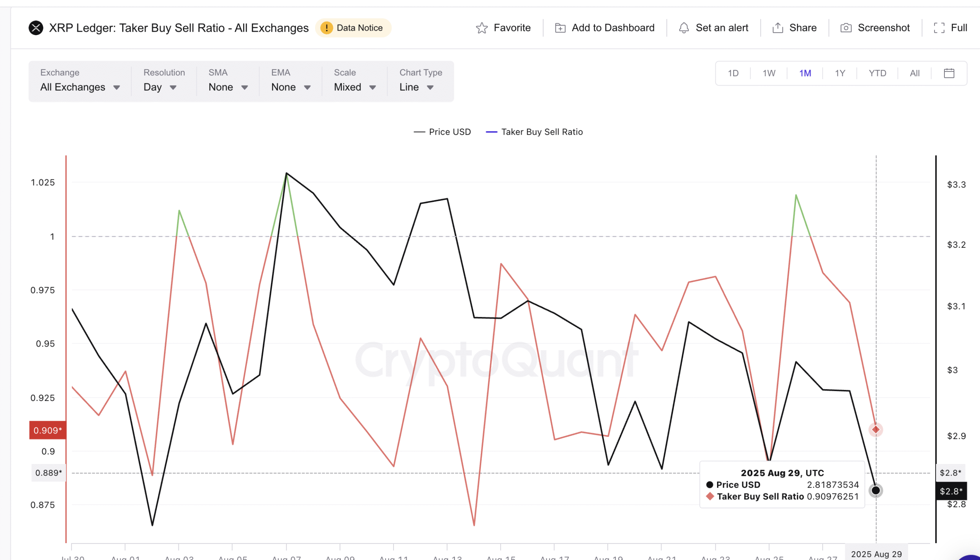980x560 pixels.
Task: Switch to the 1W time range tab
Action: tap(768, 73)
